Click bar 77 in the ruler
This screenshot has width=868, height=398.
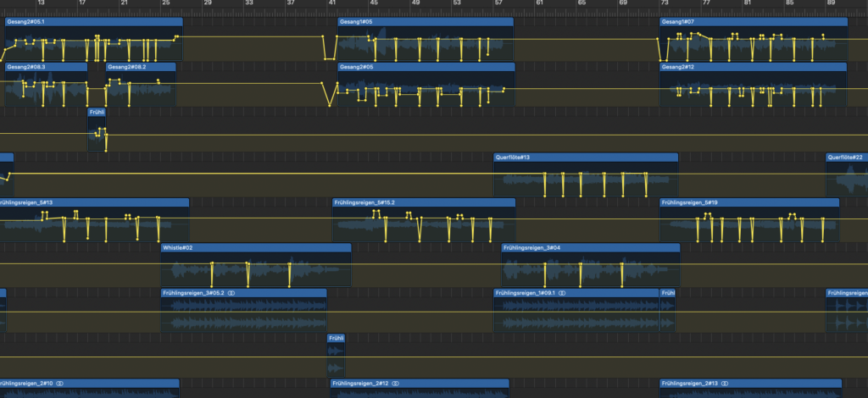707,3
